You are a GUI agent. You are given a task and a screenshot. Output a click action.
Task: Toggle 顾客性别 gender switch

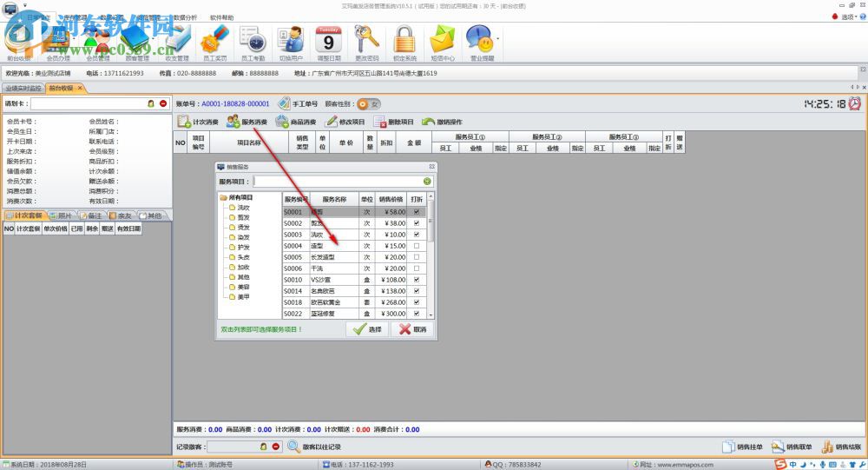pyautogui.click(x=369, y=103)
